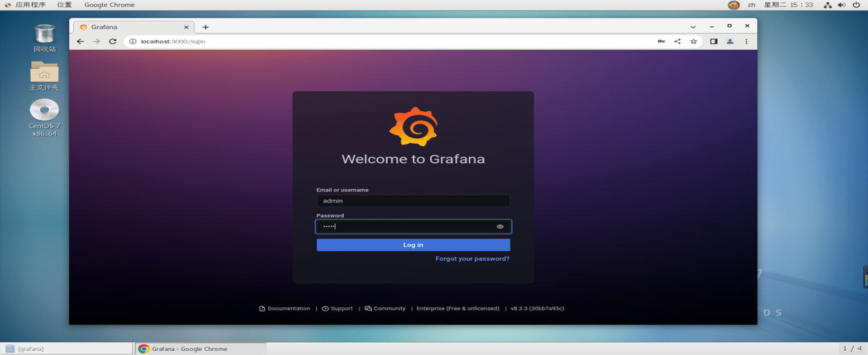The width and height of the screenshot is (868, 355).
Task: Click Enterprise (Free & unlicensed) link
Action: (x=458, y=308)
